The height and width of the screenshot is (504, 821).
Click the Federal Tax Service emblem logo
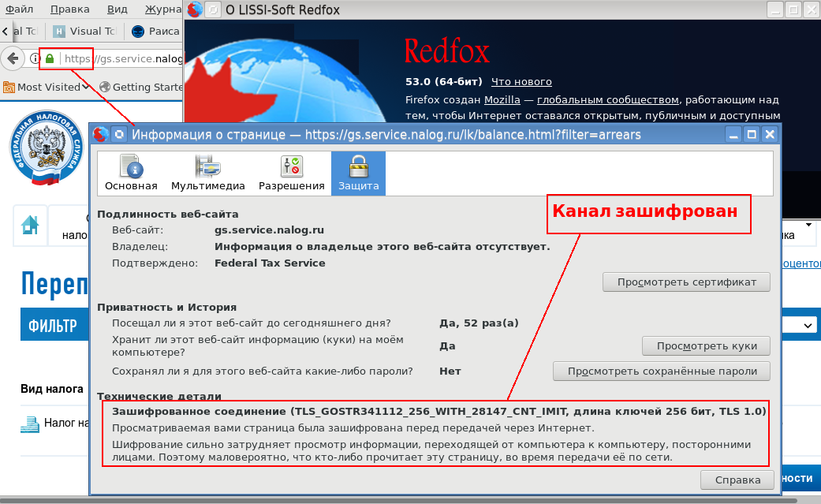tap(46, 147)
